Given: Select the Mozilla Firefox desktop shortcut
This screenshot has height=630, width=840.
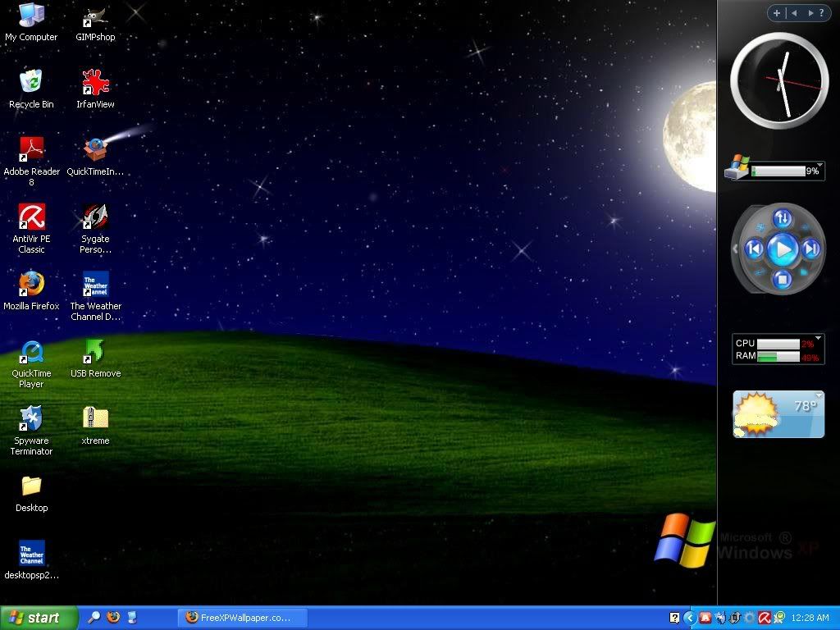Looking at the screenshot, I should 31,291.
